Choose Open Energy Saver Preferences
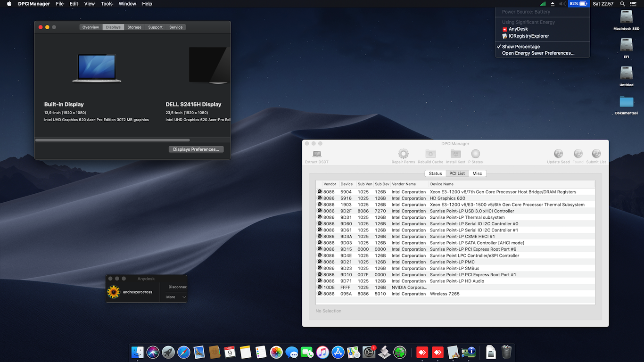Image resolution: width=644 pixels, height=362 pixels. (538, 53)
